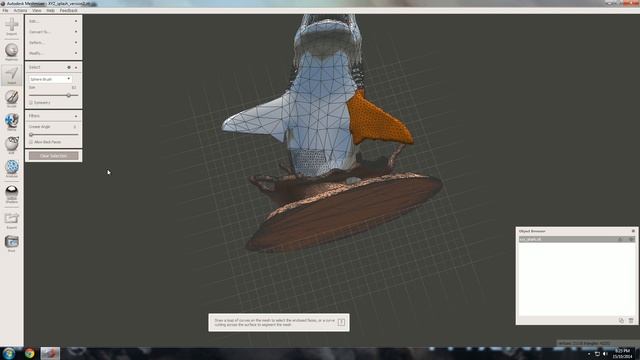The width and height of the screenshot is (640, 360).
Task: Click the brush Size slider handle
Action: click(x=69, y=95)
